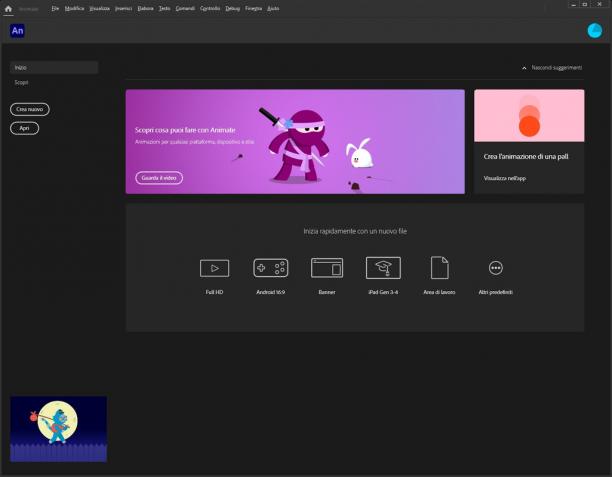The width and height of the screenshot is (612, 477).
Task: Click the Crea nuovo button
Action: [x=30, y=109]
